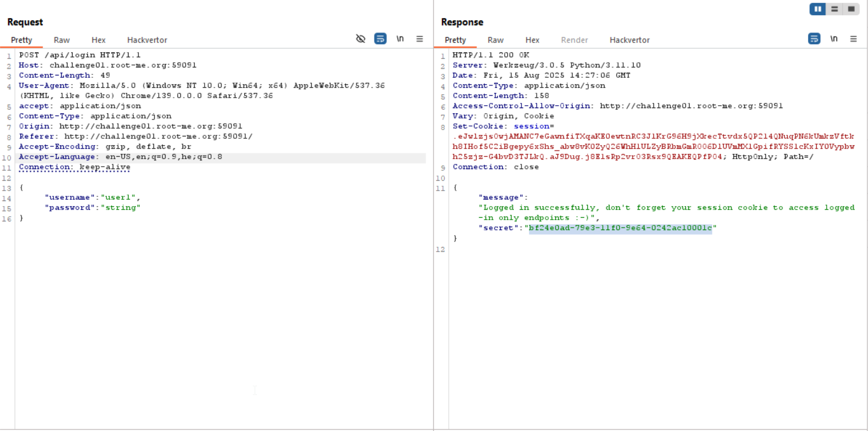This screenshot has height=431, width=868.
Task: Click the highlighted secret value in response
Action: pos(620,228)
